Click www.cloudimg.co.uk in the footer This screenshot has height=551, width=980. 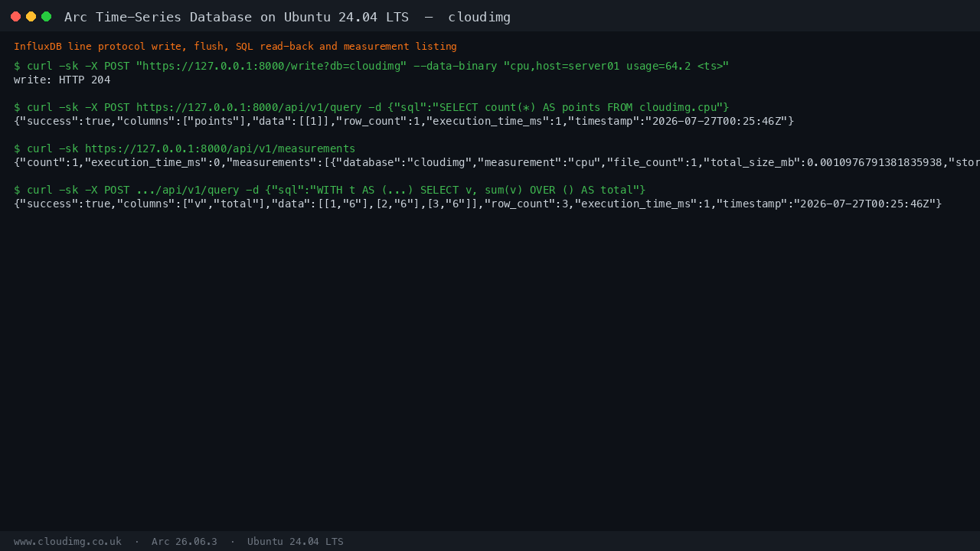point(67,541)
